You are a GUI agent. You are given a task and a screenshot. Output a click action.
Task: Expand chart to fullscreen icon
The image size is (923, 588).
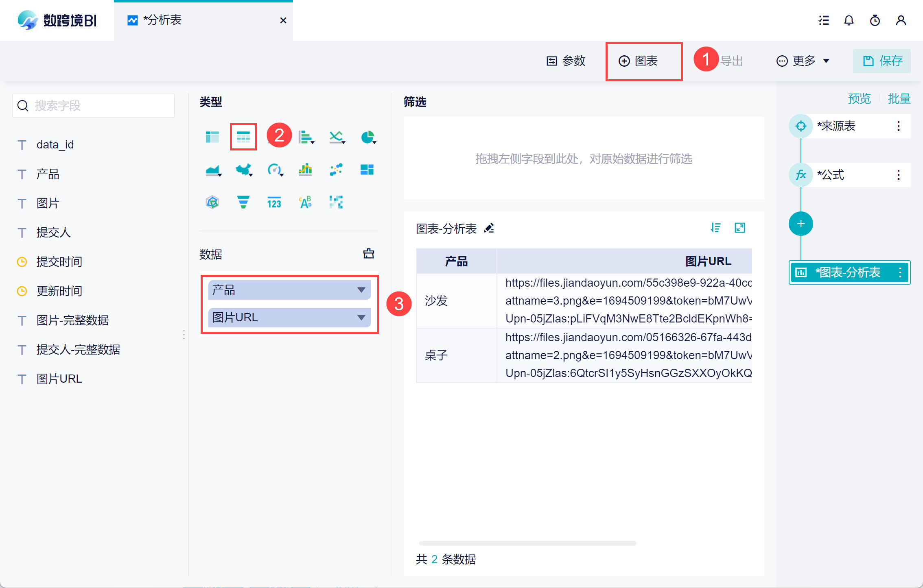[x=739, y=228]
